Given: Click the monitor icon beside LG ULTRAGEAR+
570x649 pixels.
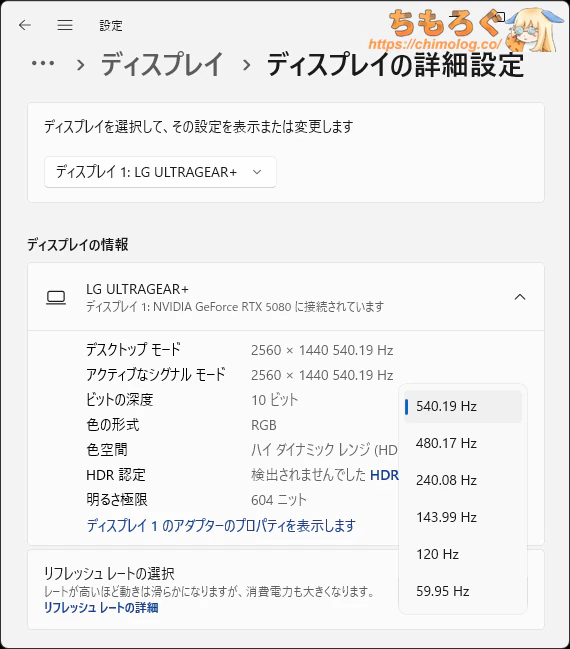Looking at the screenshot, I should pyautogui.click(x=56, y=297).
